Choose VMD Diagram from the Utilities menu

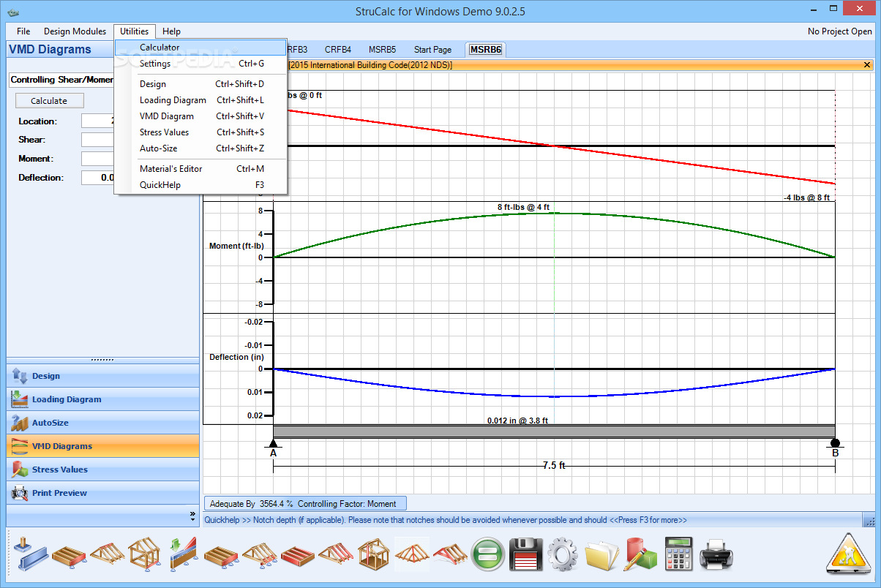[x=200, y=116]
